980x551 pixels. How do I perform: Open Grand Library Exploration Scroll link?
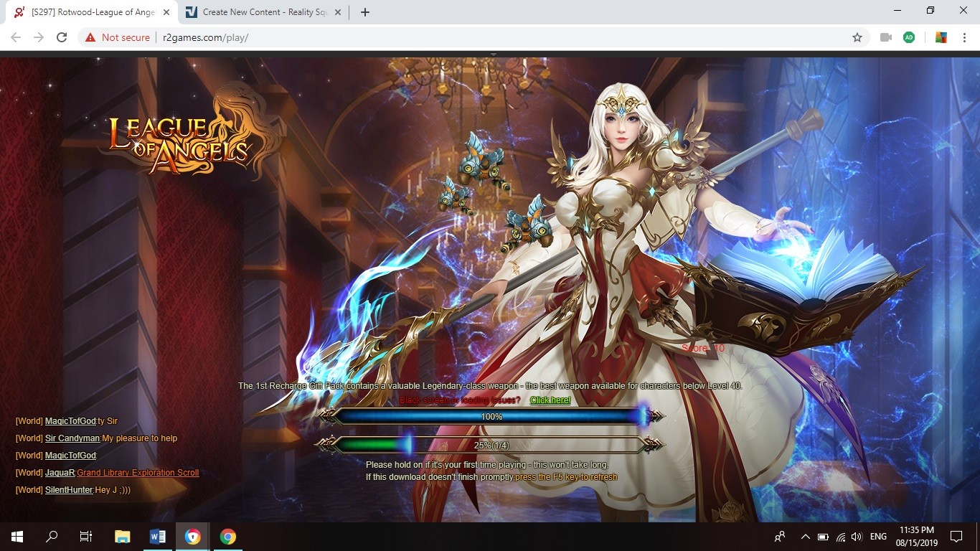pyautogui.click(x=138, y=473)
